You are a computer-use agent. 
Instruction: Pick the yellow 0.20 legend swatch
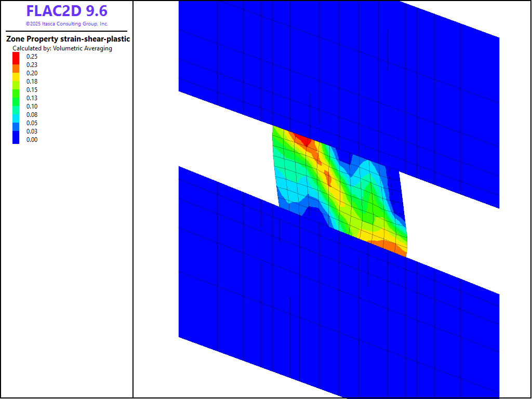(x=16, y=73)
